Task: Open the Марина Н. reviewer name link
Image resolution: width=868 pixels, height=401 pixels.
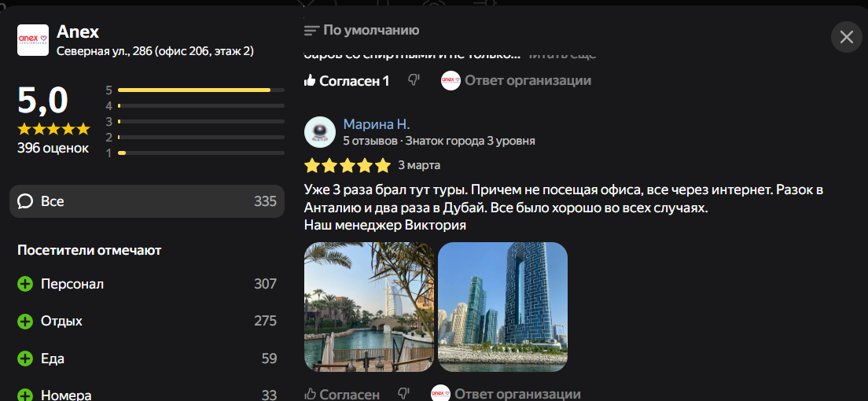Action: [x=377, y=124]
